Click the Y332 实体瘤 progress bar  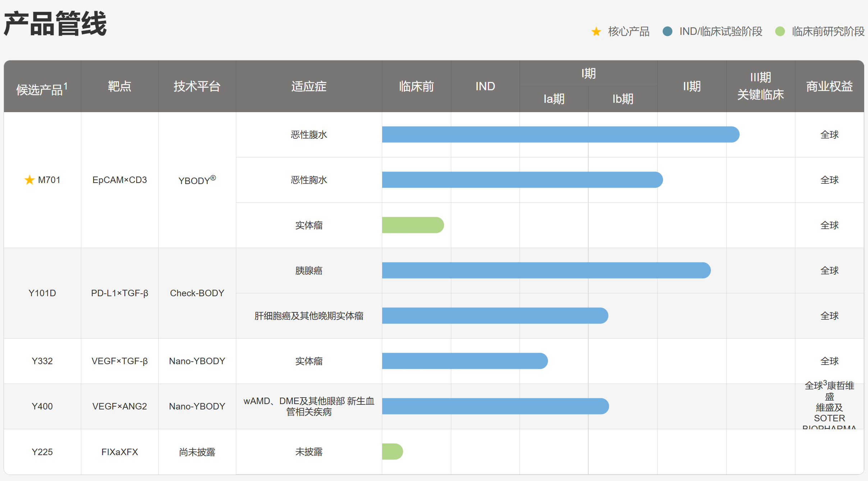click(x=465, y=361)
